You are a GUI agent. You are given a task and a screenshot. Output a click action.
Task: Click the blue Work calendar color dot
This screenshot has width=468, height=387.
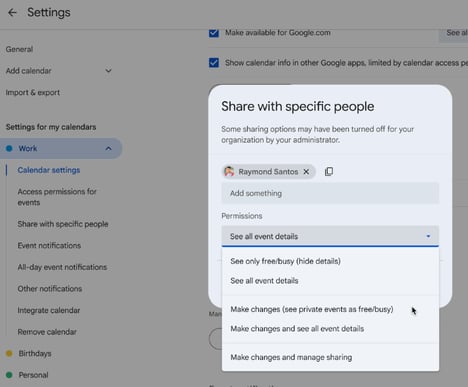(x=9, y=148)
